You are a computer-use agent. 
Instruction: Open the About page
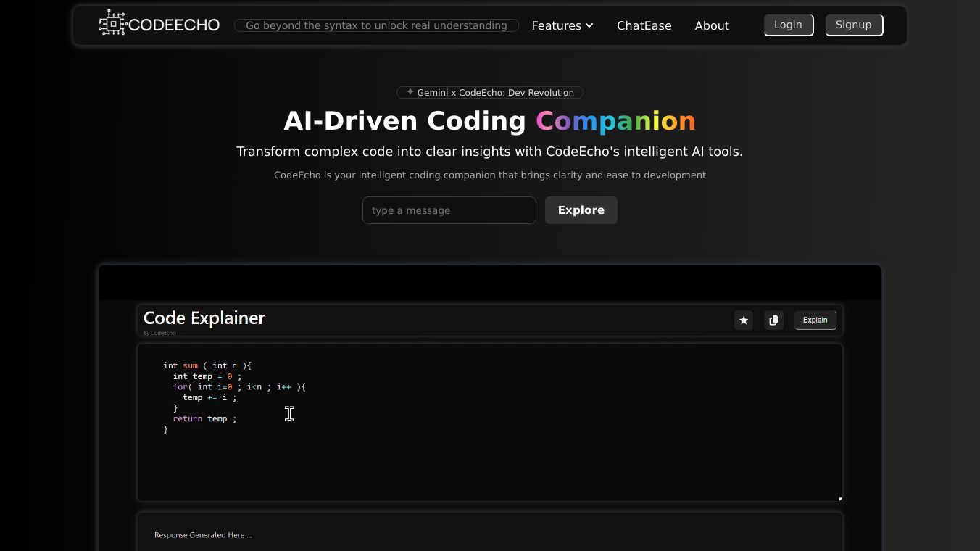pos(711,25)
